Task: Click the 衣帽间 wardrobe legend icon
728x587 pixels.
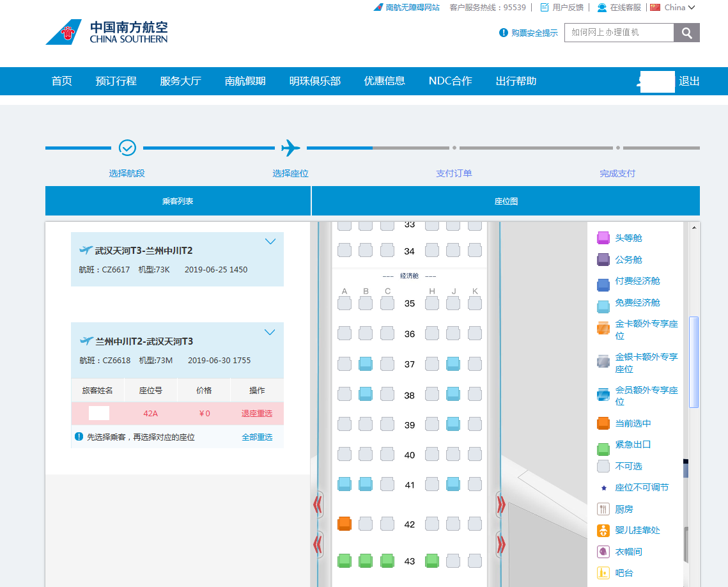Action: tap(602, 551)
